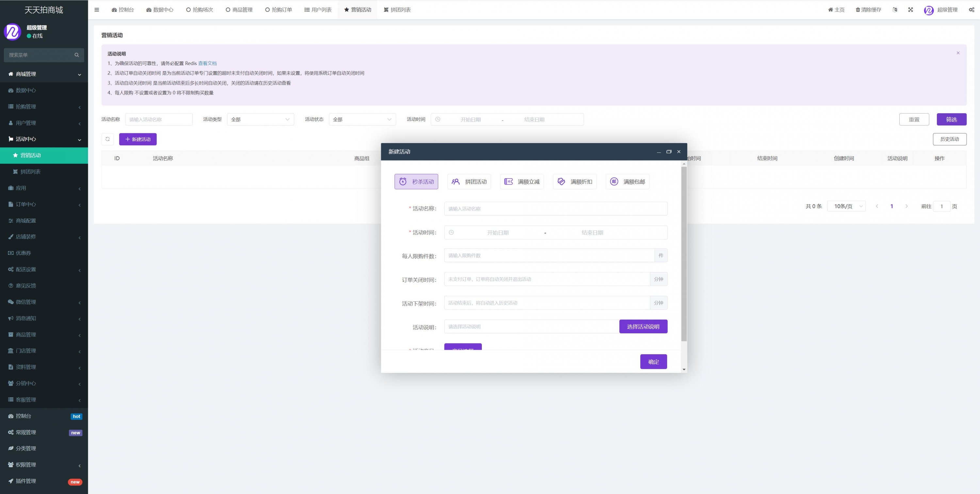Select 秒杀活动 activity type
Screen dimensions: 980x494
pyautogui.click(x=416, y=182)
